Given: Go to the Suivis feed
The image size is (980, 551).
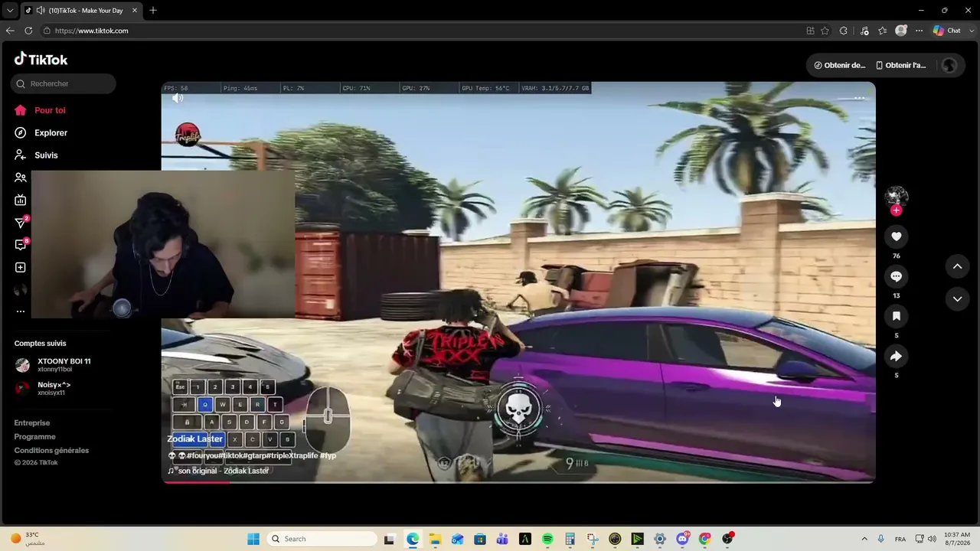Looking at the screenshot, I should (x=37, y=155).
